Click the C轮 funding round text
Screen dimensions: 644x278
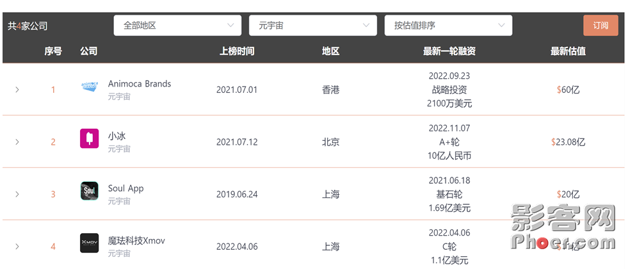tap(449, 247)
